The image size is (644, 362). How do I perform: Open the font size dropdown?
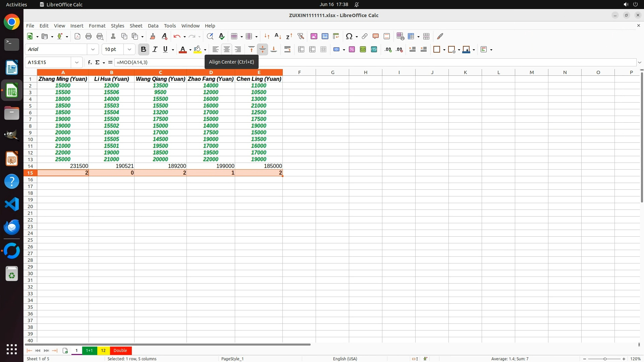pos(129,49)
